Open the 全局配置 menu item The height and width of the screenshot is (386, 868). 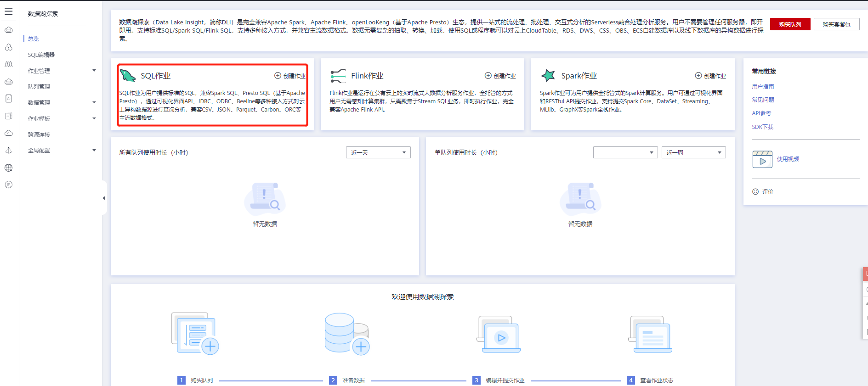(x=39, y=150)
